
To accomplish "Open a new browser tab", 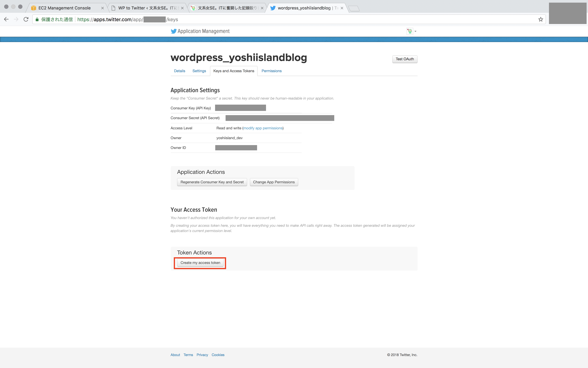I will (354, 9).
